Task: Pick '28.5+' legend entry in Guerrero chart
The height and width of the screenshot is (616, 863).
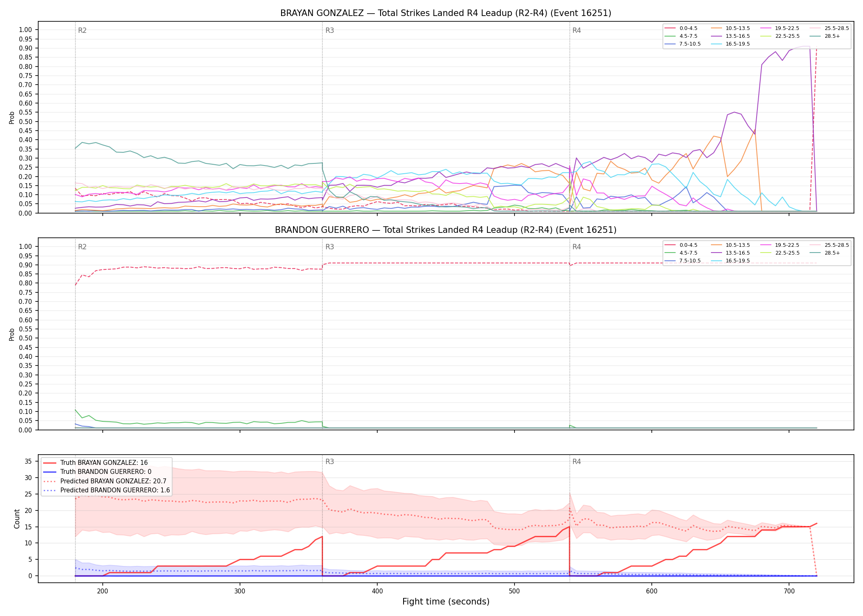Action: click(x=825, y=253)
